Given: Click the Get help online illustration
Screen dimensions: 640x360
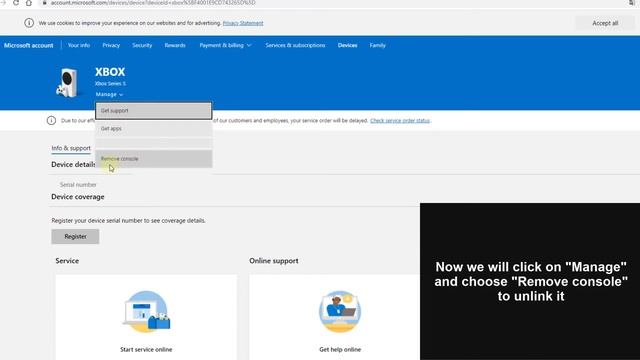Looking at the screenshot, I should click(340, 311).
